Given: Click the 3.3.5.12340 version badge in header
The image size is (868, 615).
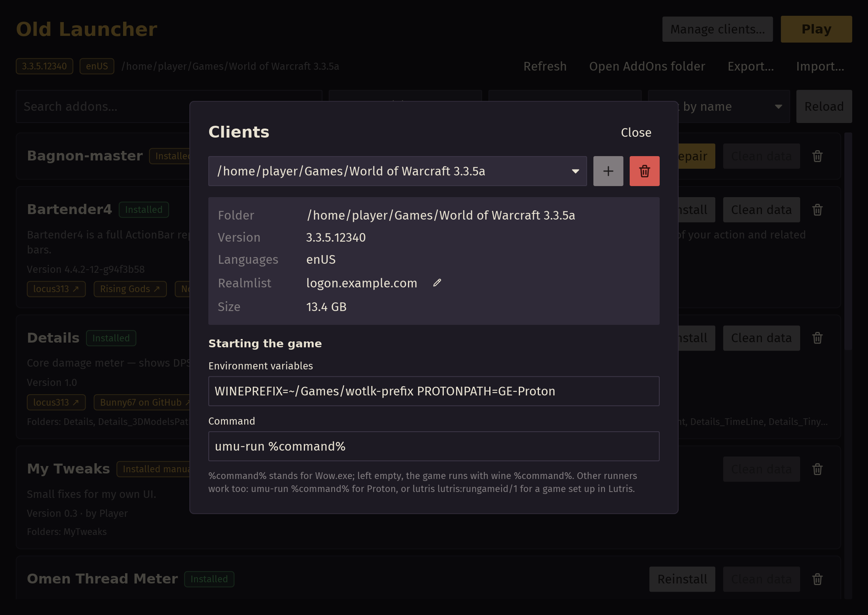Looking at the screenshot, I should (44, 66).
